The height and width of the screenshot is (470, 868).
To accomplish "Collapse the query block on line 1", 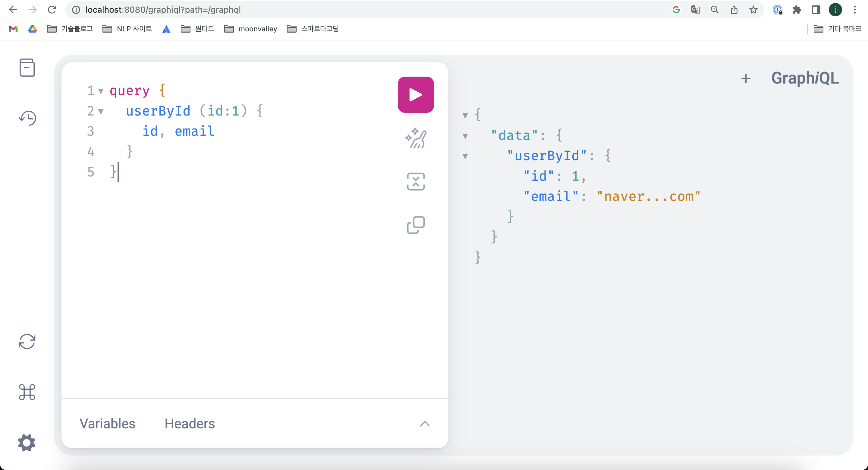I will pyautogui.click(x=101, y=91).
